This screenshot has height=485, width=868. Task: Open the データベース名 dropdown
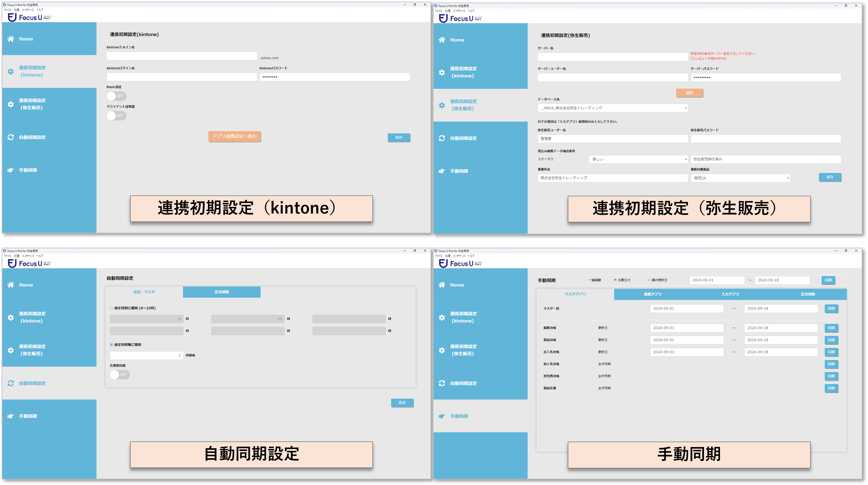613,108
